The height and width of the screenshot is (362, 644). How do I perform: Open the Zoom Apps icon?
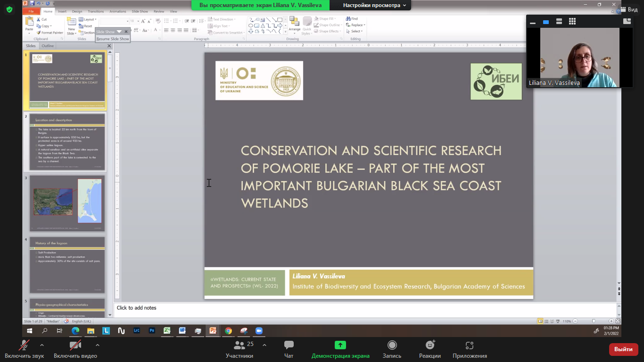(x=469, y=346)
